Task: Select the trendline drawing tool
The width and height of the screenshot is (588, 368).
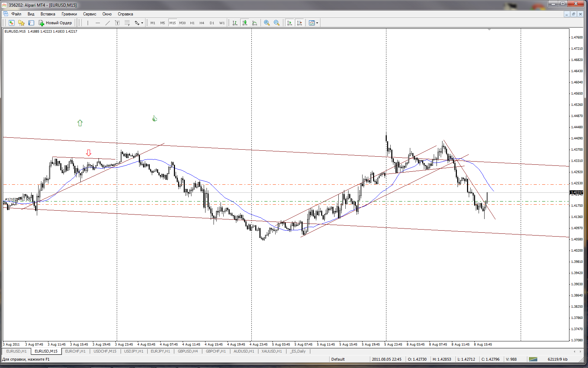Action: tap(107, 23)
